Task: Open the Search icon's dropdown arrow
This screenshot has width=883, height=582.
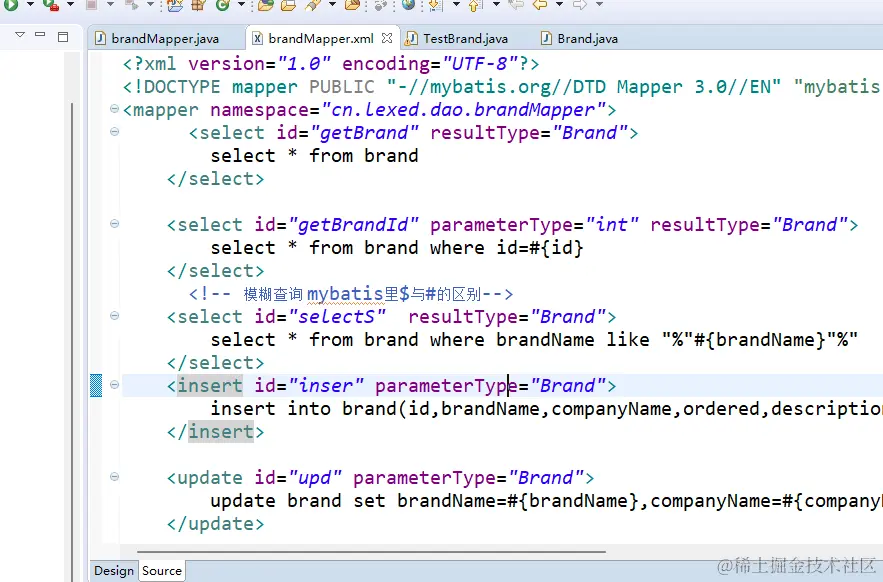Action: (332, 5)
